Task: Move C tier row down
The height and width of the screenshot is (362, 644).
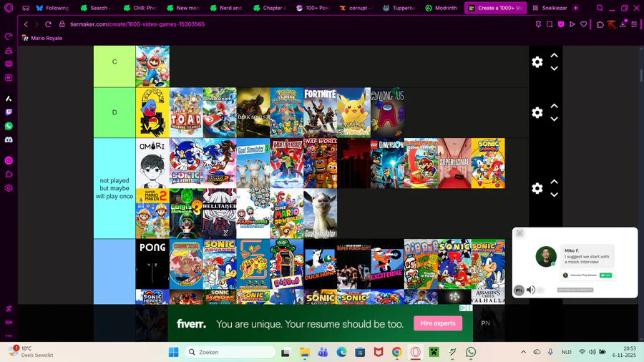Action: (554, 69)
